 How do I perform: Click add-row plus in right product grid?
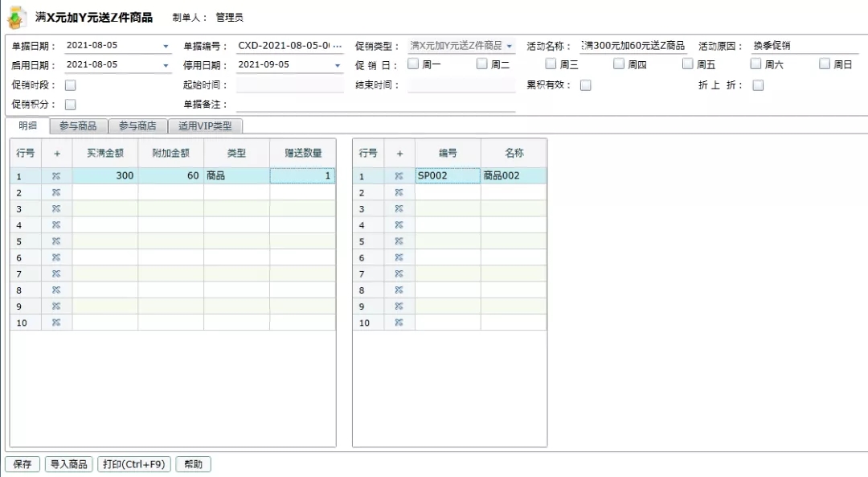[399, 154]
